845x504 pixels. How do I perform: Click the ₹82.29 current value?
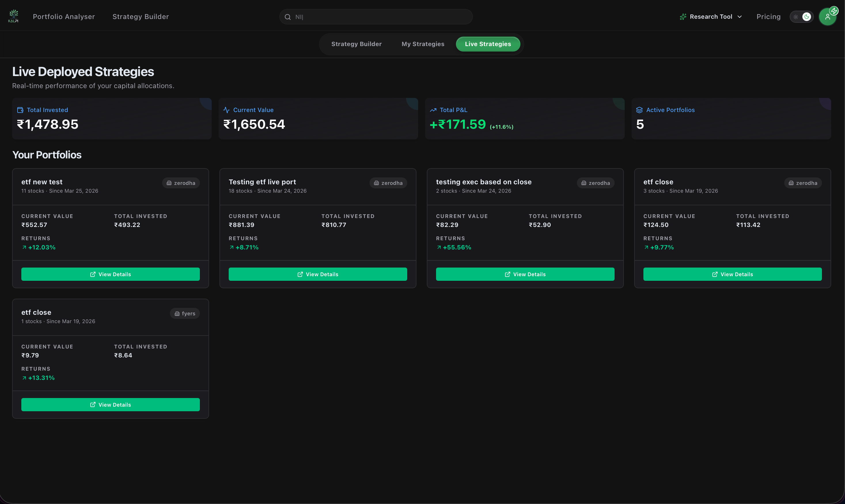click(x=447, y=225)
